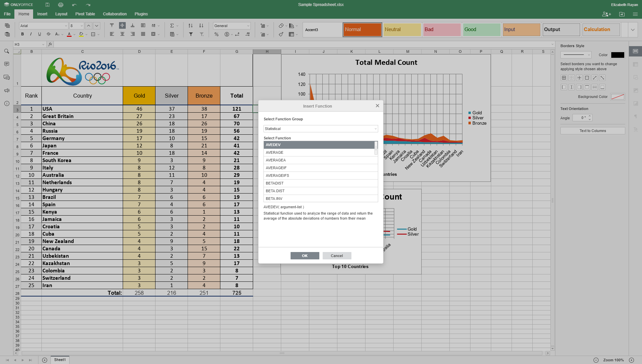Screen dimensions: 642x364
Task: Open the Arial font name dropdown
Action: (43, 26)
